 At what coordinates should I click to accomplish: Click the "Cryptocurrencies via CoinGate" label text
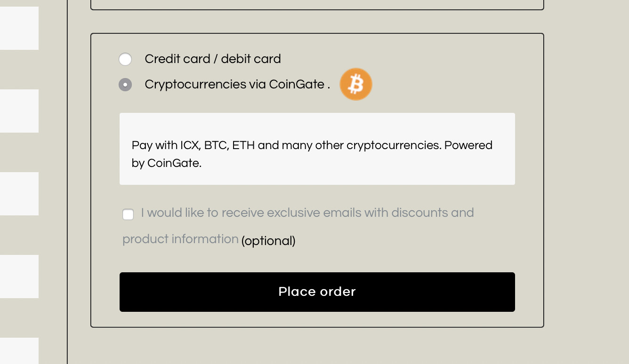tap(234, 84)
